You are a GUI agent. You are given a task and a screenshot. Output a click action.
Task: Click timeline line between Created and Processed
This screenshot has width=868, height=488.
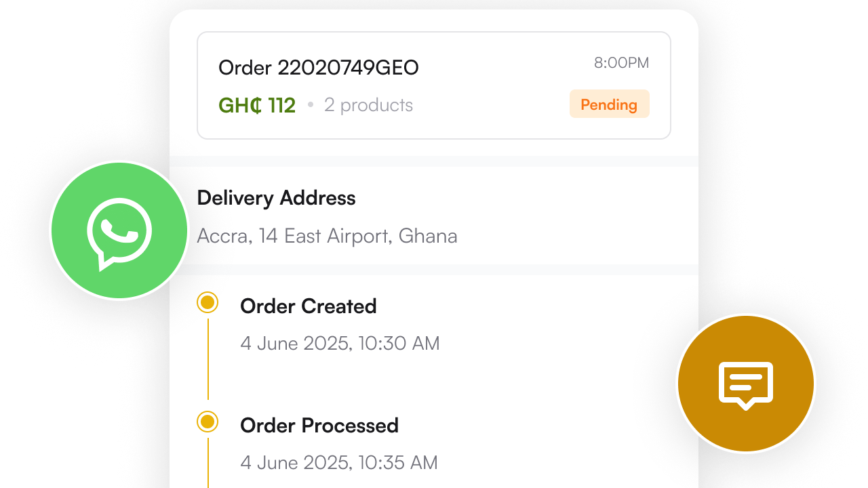point(208,359)
